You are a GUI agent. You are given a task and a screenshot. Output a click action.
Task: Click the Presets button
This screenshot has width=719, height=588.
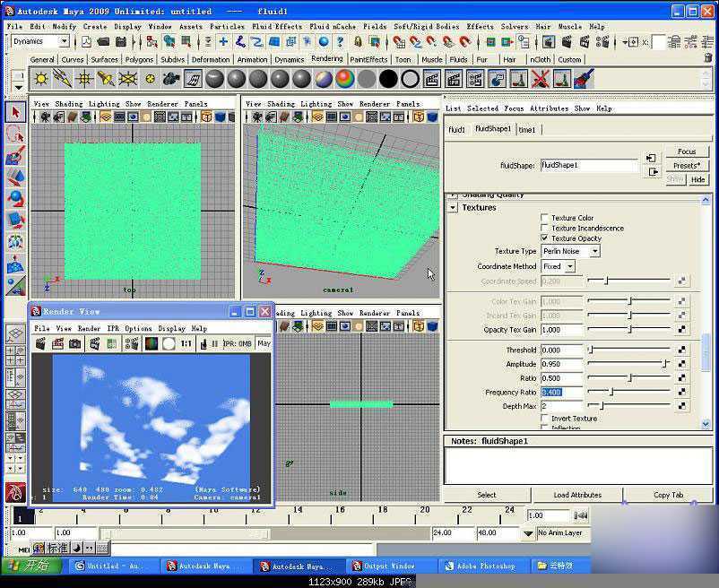(x=686, y=166)
